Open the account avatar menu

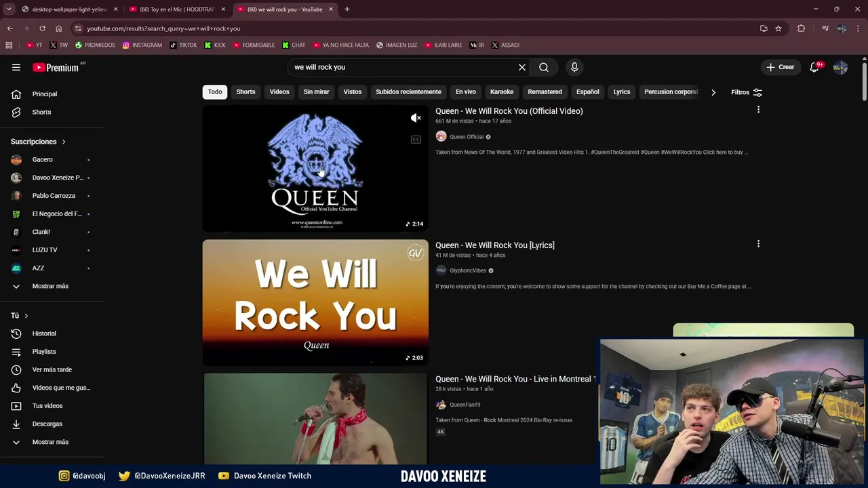[x=840, y=67]
